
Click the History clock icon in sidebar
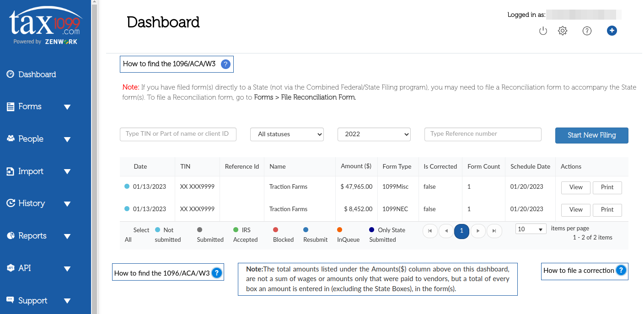pos(11,203)
